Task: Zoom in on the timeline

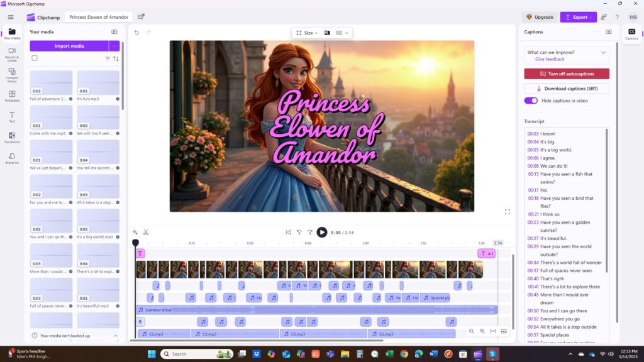Action: 482,331
